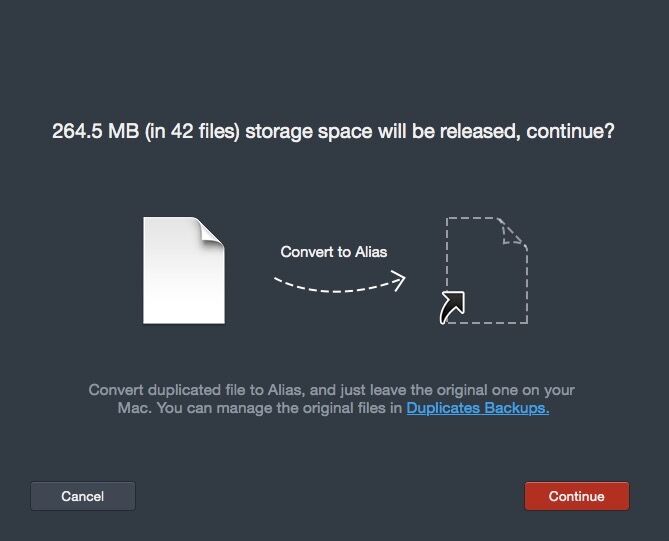Click the word "continue?" in the heading
This screenshot has height=541, width=669.
pyautogui.click(x=570, y=131)
